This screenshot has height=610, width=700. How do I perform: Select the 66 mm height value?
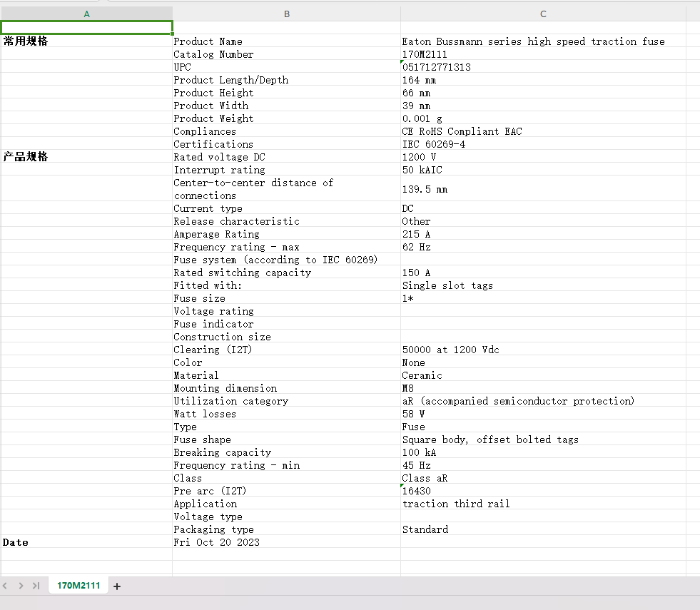[543, 93]
